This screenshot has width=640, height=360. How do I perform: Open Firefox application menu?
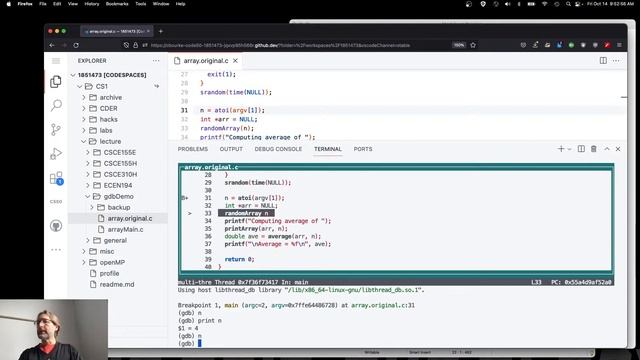point(619,45)
